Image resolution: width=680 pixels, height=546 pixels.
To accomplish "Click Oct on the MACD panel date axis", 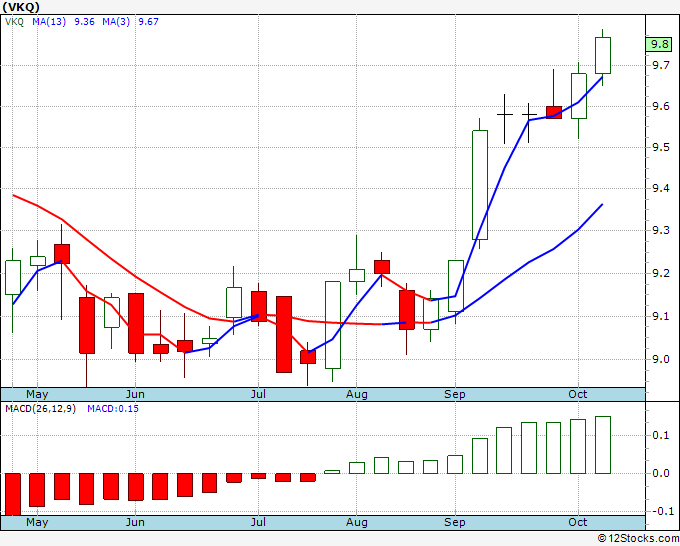I will click(x=578, y=522).
